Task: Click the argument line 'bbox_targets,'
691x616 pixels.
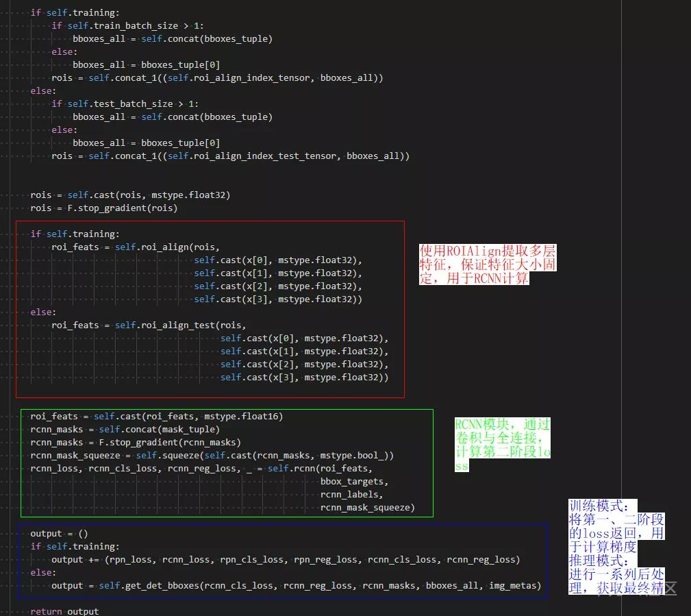Action: tap(354, 482)
